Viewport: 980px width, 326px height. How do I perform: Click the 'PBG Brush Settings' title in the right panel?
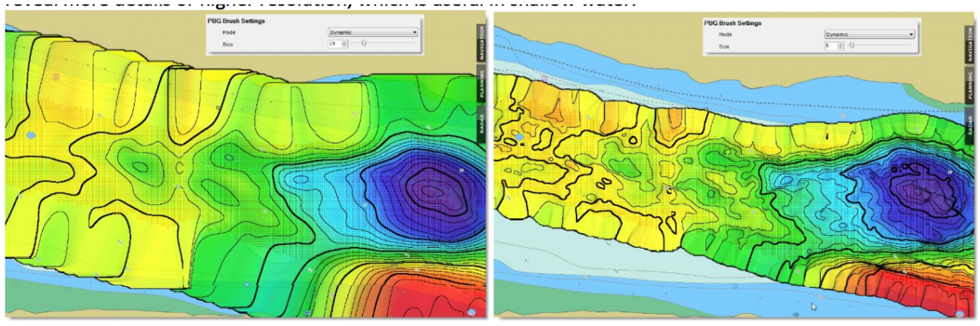733,23
